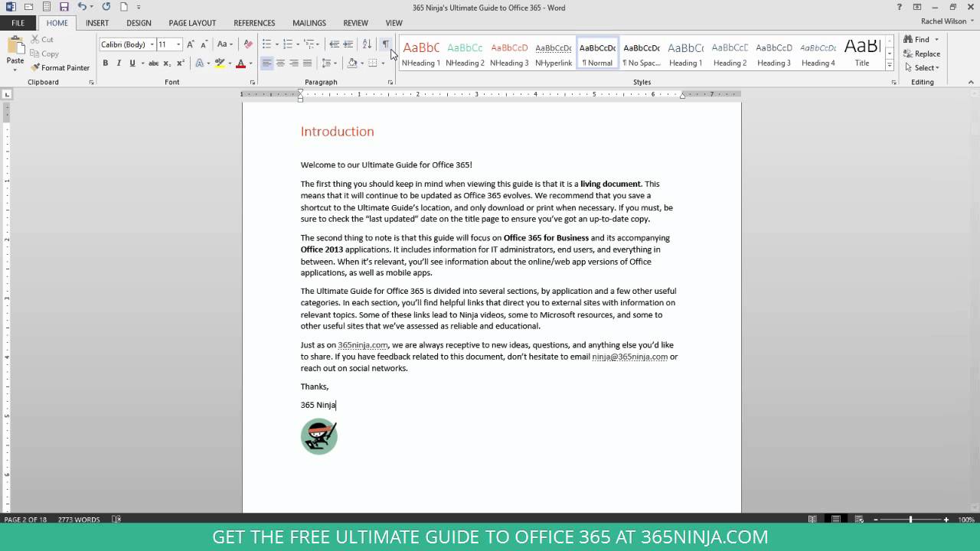This screenshot has width=980, height=551.
Task: Toggle Italic formatting
Action: (x=119, y=64)
